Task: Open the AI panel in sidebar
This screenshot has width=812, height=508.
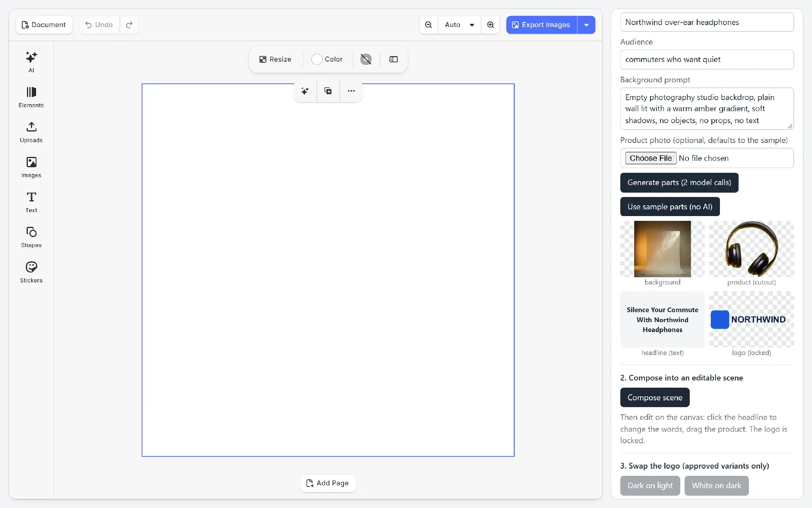Action: coord(31,62)
